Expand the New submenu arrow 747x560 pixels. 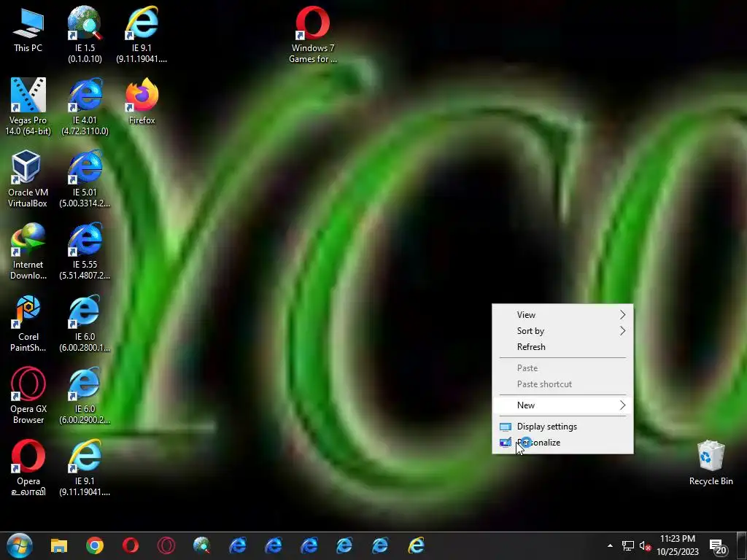coord(622,405)
